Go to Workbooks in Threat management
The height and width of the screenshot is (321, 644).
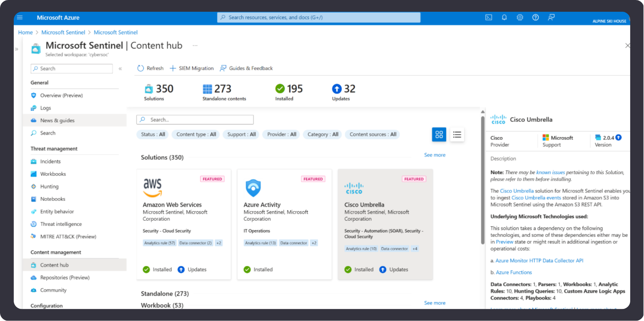pos(53,174)
